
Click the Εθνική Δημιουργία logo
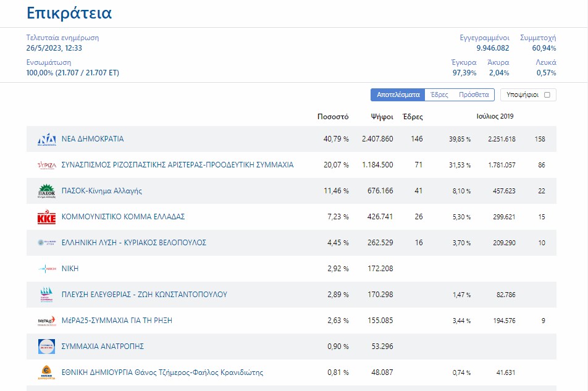[x=46, y=372]
